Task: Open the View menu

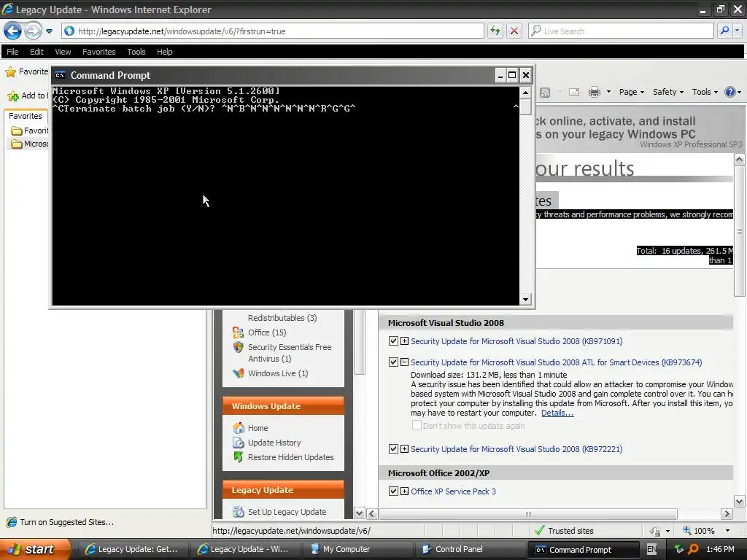Action: tap(63, 52)
